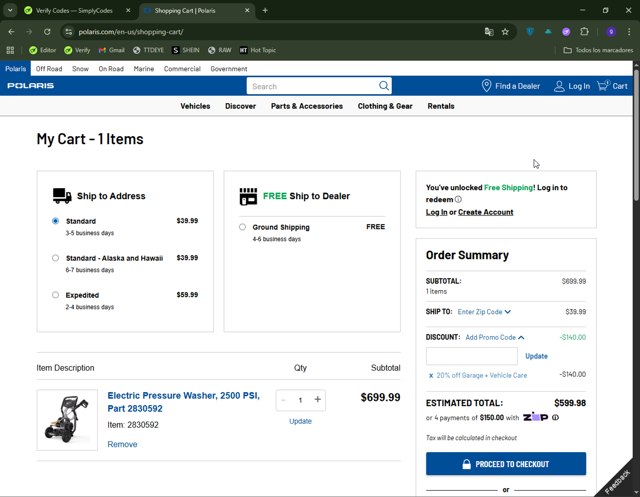Open the TTDEYE bookmark
Image resolution: width=640 pixels, height=497 pixels.
click(x=148, y=50)
